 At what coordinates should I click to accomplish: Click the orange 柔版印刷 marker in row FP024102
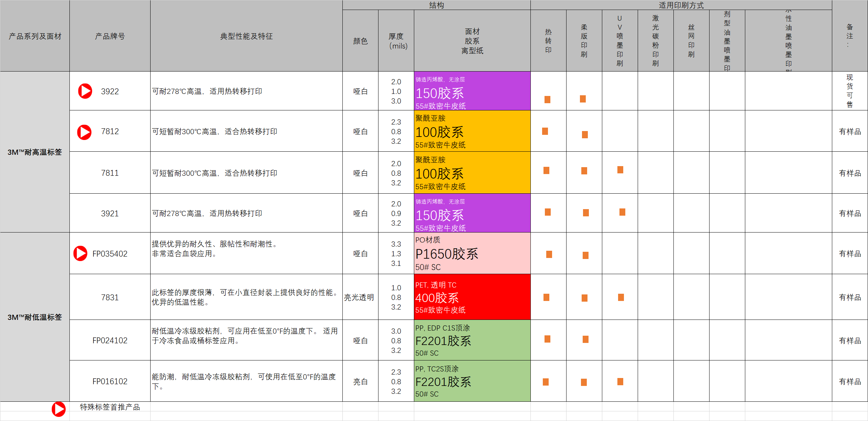coord(585,339)
